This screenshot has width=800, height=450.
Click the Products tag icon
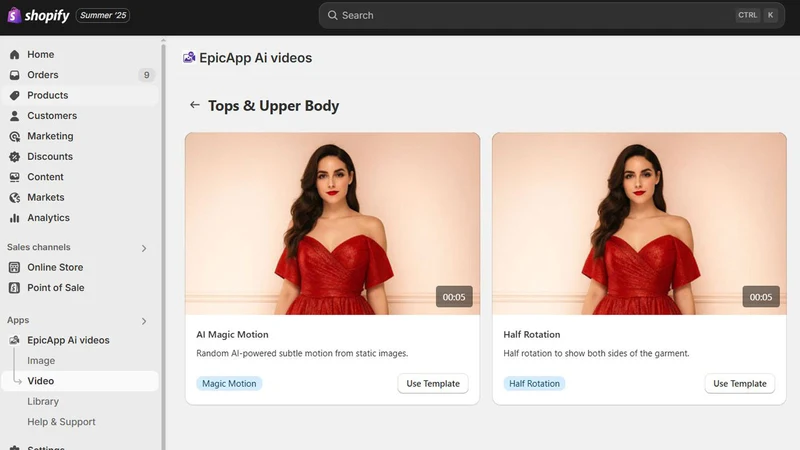pos(15,95)
